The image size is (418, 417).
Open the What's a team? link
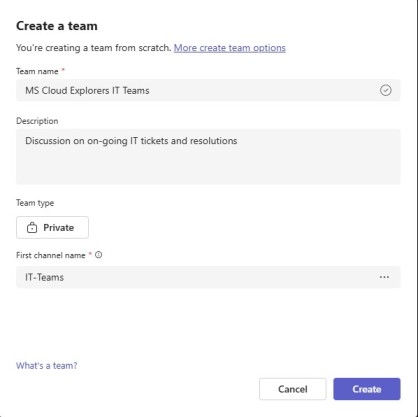coord(47,366)
